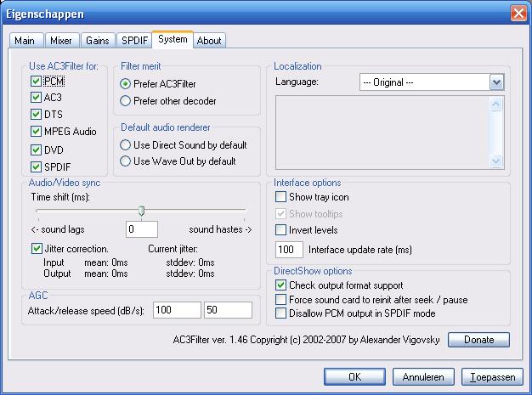Open the Language dropdown list
Viewport: 532px width, 395px height.
[497, 82]
